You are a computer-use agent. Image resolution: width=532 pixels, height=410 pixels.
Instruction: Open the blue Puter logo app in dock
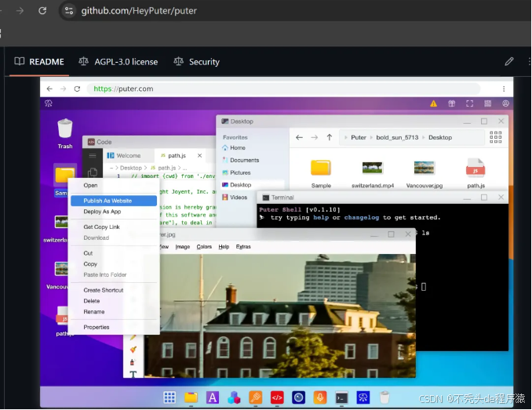(x=363, y=397)
